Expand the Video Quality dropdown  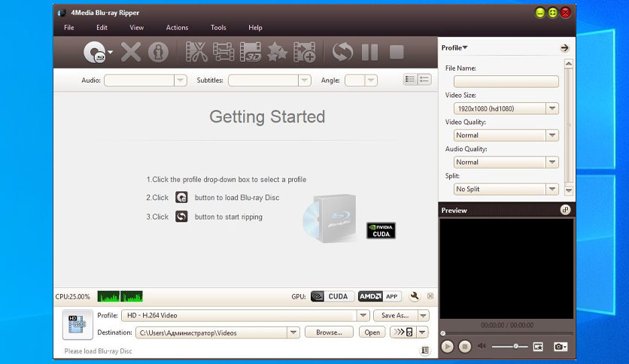click(x=552, y=135)
